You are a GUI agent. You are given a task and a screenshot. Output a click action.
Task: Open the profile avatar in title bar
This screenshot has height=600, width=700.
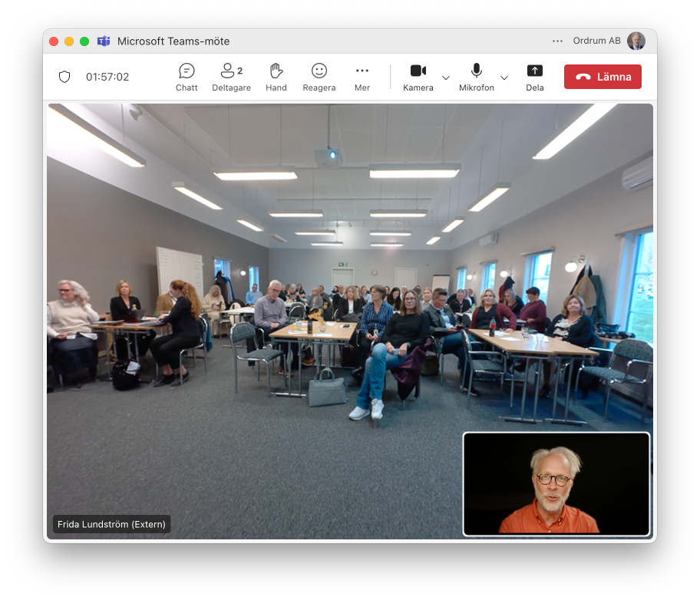coord(636,41)
